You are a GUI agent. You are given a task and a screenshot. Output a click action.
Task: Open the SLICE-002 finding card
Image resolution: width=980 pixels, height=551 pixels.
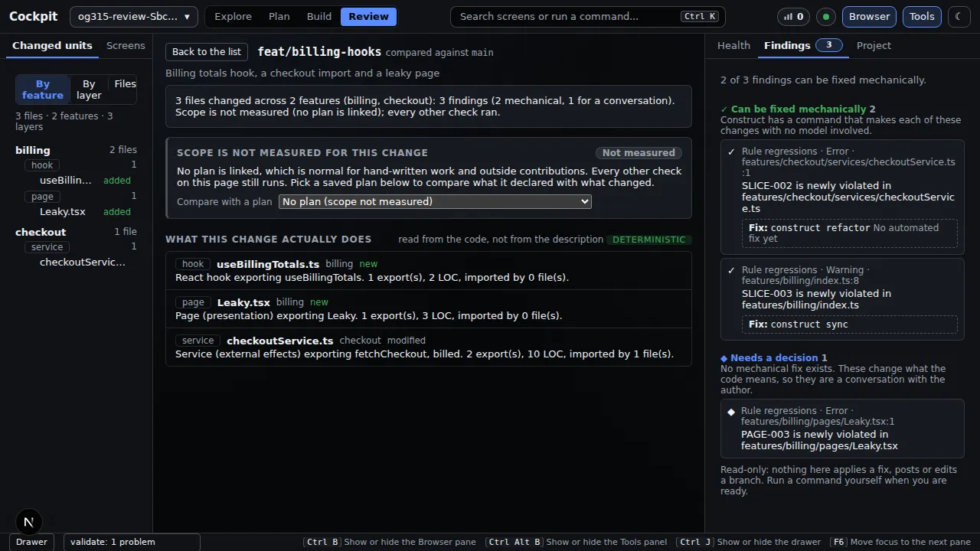tap(842, 197)
